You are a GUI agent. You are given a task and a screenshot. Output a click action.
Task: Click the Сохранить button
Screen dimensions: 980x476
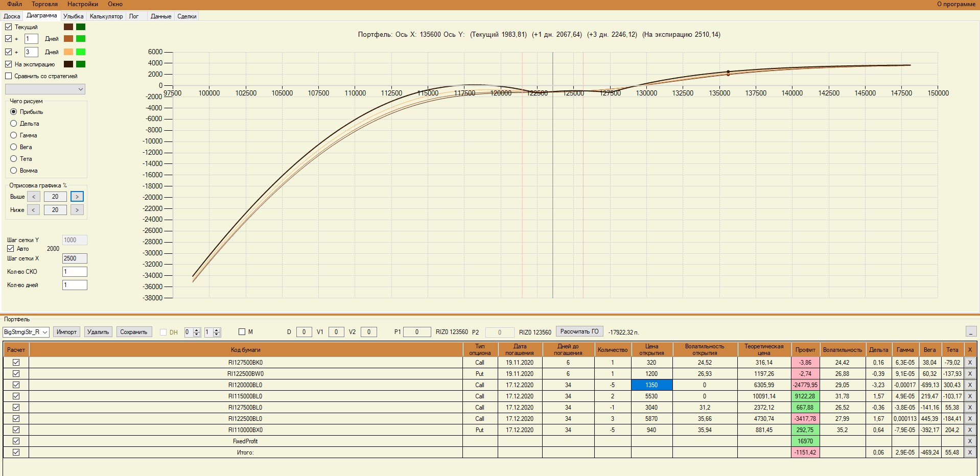point(134,332)
